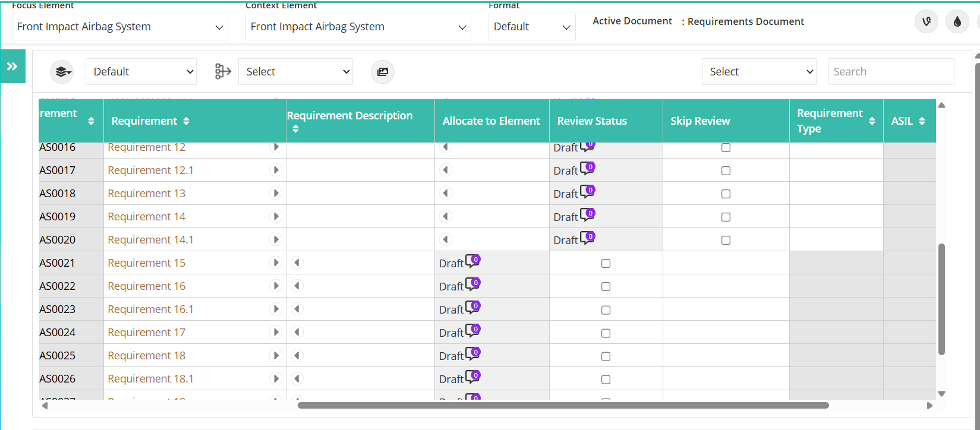Click the Skip Review column header
Image resolution: width=980 pixels, height=430 pixels.
pyautogui.click(x=726, y=121)
